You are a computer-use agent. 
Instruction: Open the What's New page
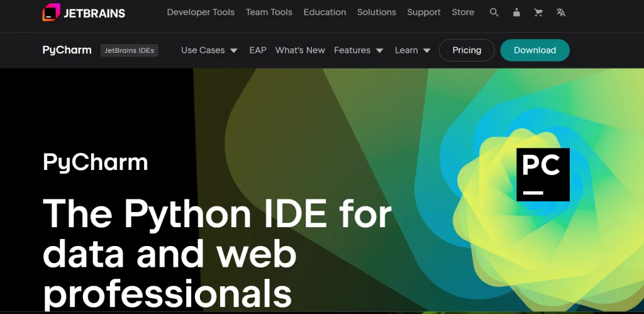pos(300,50)
